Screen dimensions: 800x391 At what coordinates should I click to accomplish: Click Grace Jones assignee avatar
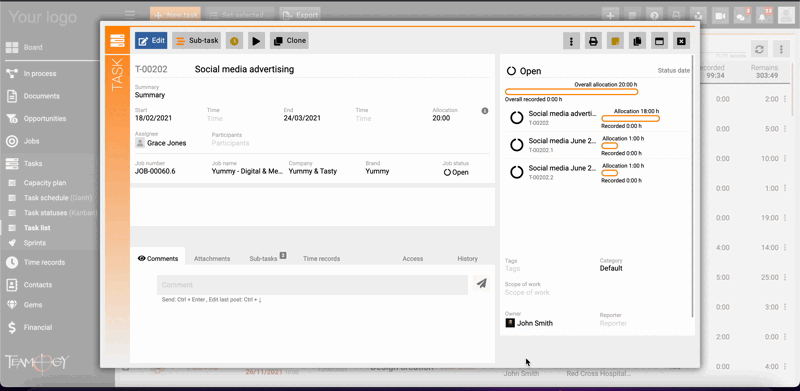140,143
